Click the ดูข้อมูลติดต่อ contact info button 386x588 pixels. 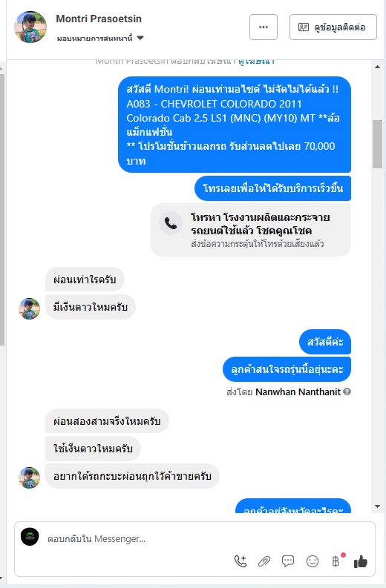point(333,27)
